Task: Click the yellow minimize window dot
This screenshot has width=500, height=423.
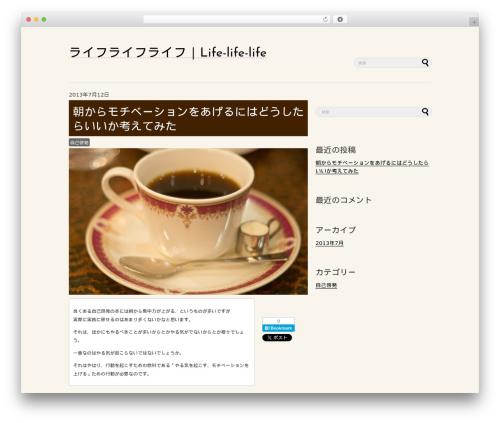Action: point(36,20)
